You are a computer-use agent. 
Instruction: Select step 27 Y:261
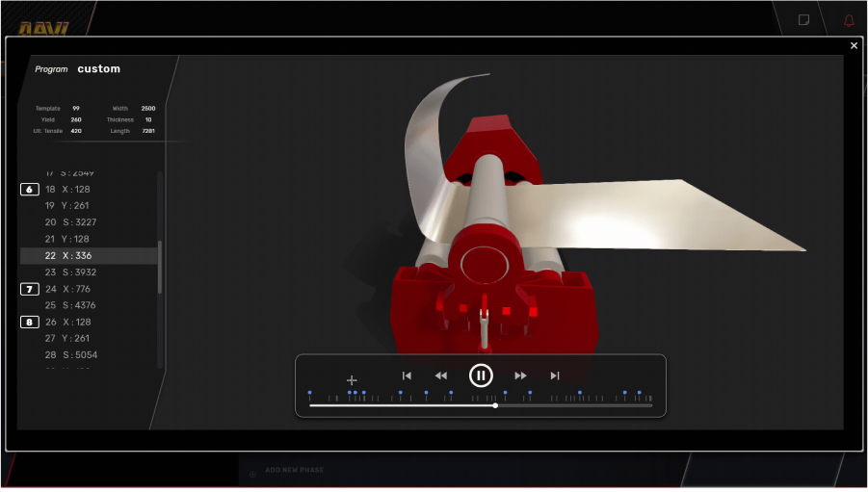pos(89,338)
